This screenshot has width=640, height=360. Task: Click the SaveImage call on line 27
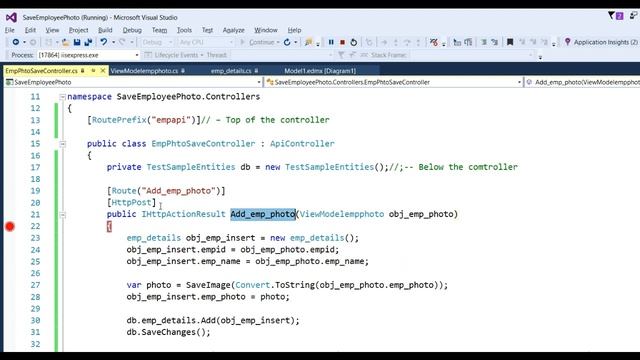[208, 285]
